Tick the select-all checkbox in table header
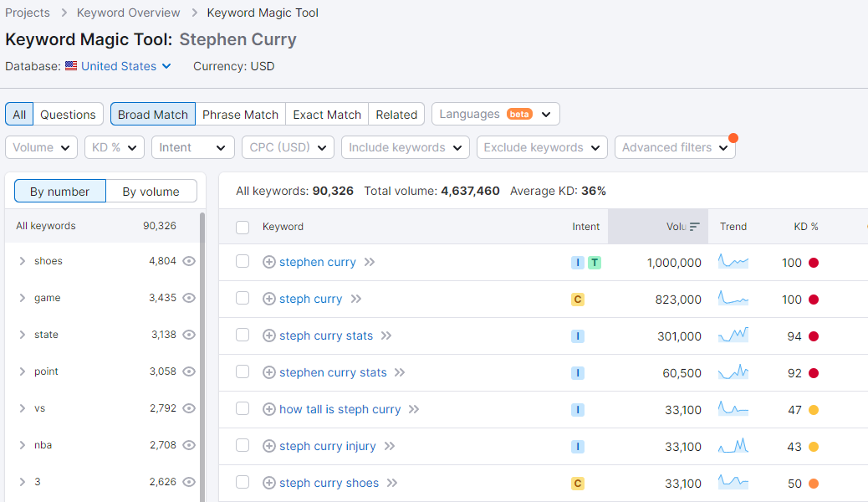Screen dimensions: 868x502 point(243,227)
